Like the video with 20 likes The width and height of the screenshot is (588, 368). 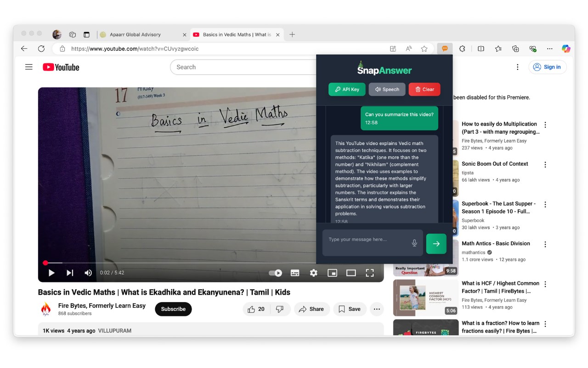tap(256, 309)
